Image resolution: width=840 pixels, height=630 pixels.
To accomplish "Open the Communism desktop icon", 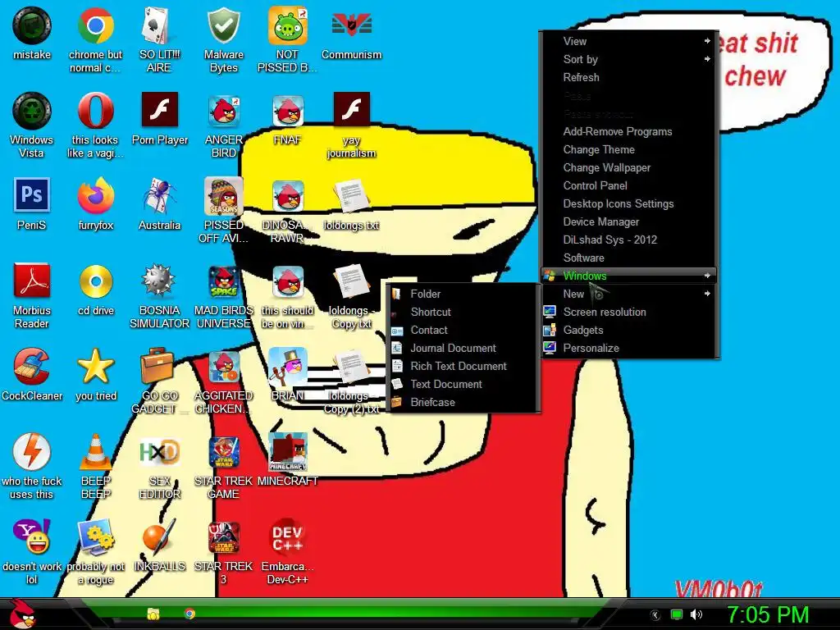I will pos(351,25).
